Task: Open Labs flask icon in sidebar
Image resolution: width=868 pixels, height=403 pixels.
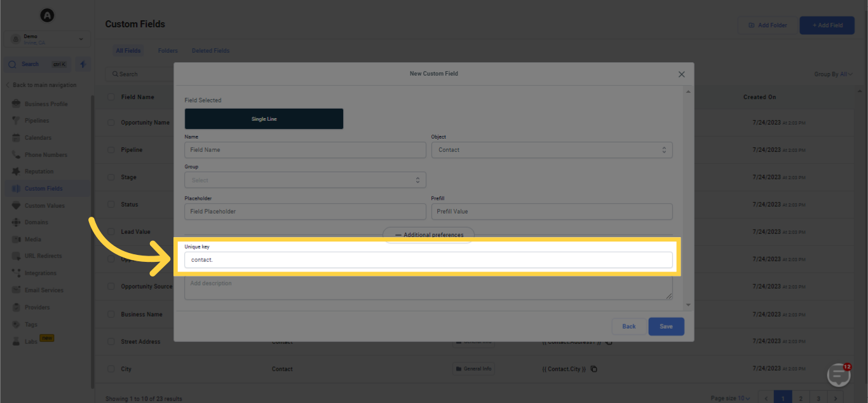Action: coord(16,341)
